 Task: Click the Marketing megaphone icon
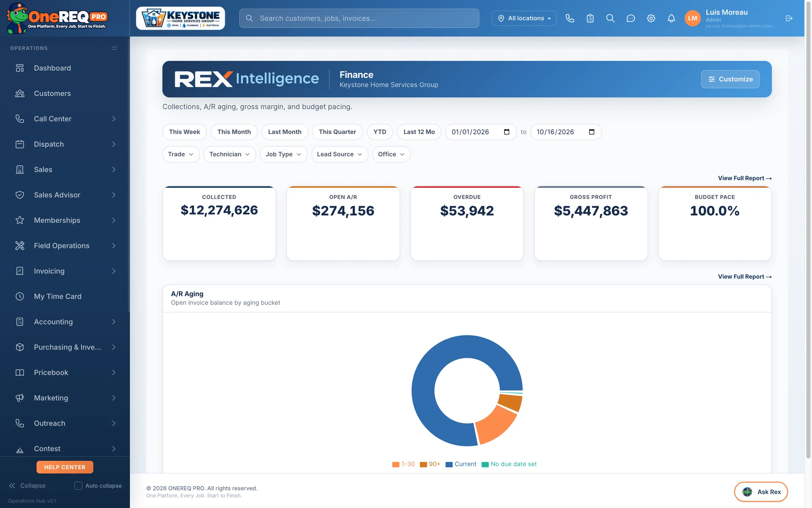20,398
